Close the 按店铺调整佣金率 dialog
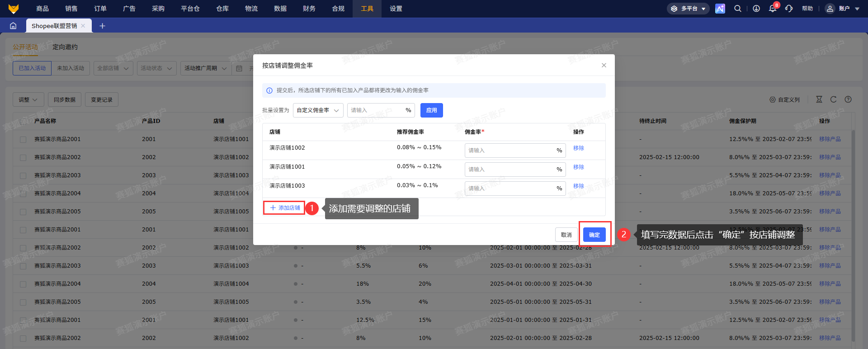Viewport: 868px width, 349px height. click(x=604, y=65)
